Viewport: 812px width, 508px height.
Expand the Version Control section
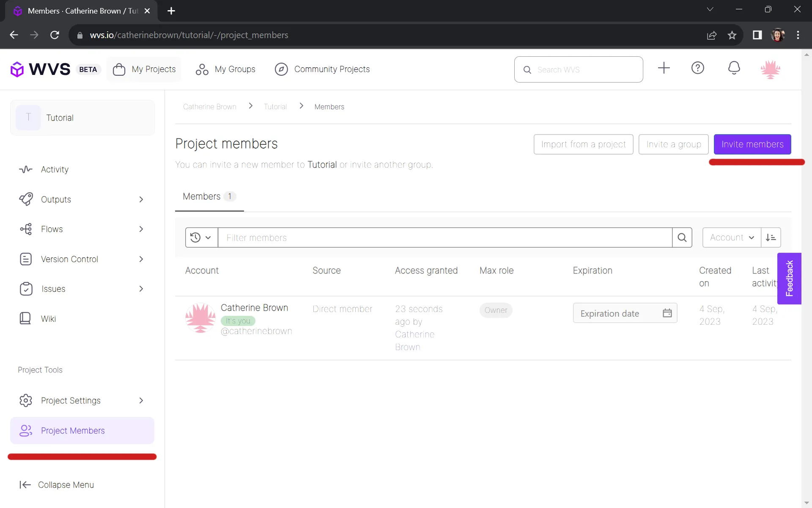[141, 259]
